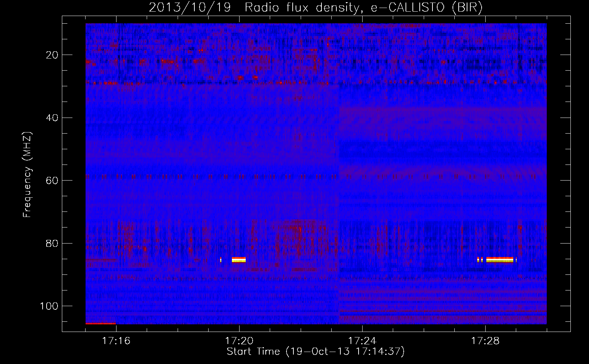Click the 40 MHz frequency tick label
The height and width of the screenshot is (364, 589).
[x=52, y=118]
